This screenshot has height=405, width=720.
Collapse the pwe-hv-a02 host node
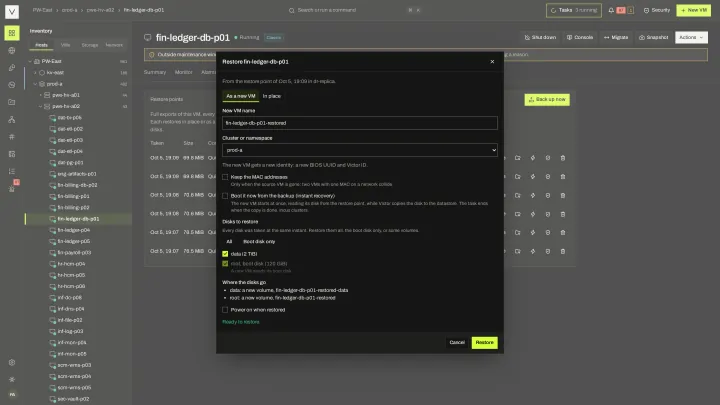click(x=40, y=106)
